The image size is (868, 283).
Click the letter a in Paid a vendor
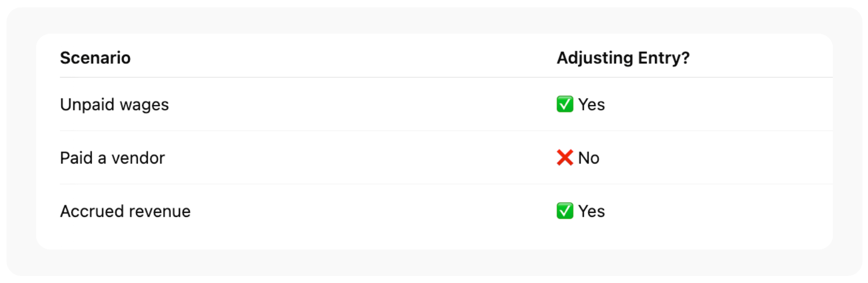[x=102, y=159]
